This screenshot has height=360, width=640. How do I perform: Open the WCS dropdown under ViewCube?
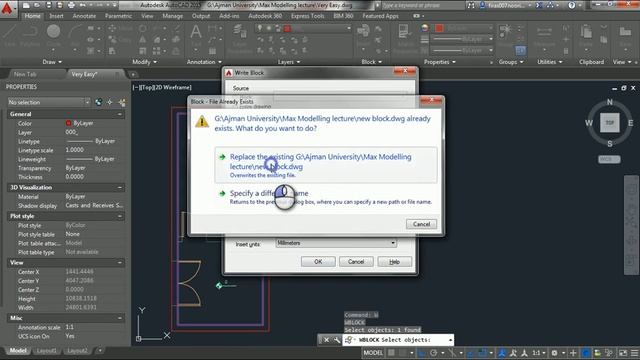tap(609, 159)
